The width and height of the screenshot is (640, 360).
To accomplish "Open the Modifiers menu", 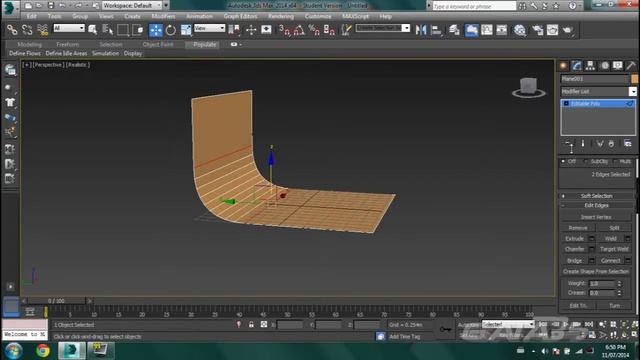I will (163, 16).
